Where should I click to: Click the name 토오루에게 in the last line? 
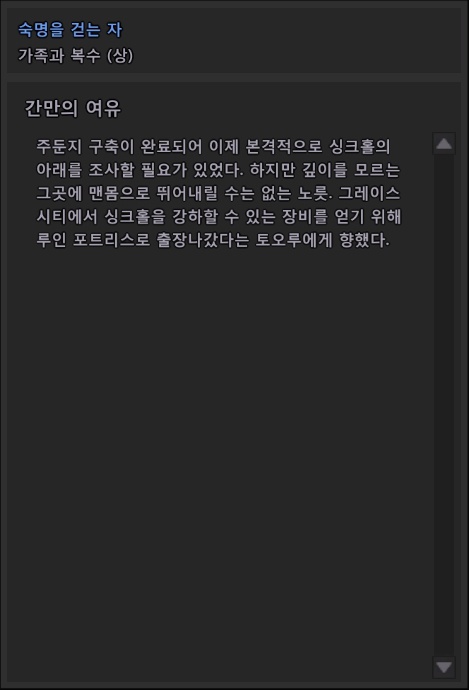coord(294,240)
